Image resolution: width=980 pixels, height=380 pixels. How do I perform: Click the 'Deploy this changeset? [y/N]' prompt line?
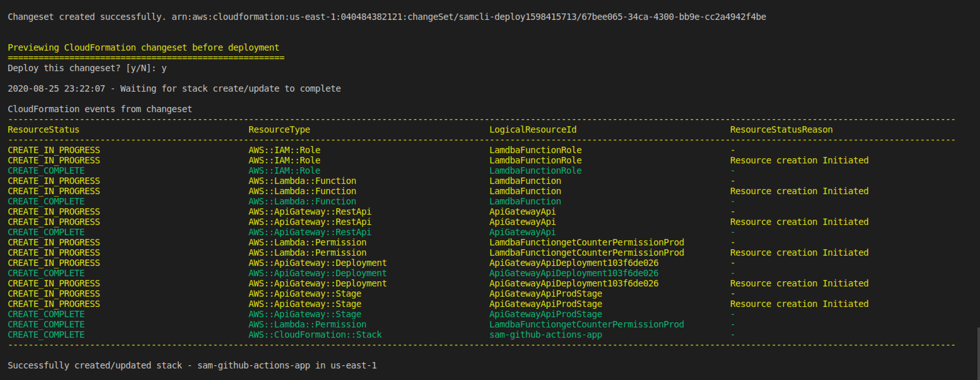click(87, 68)
